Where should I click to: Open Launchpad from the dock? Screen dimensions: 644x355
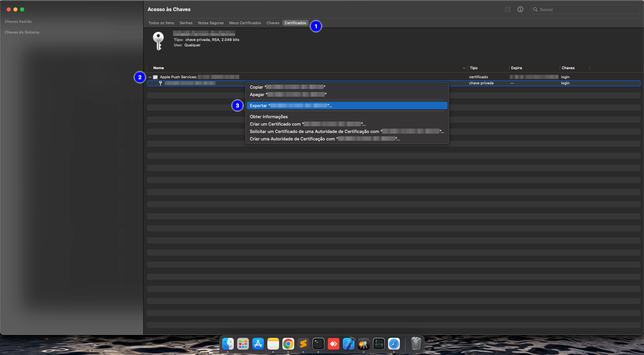coord(243,344)
